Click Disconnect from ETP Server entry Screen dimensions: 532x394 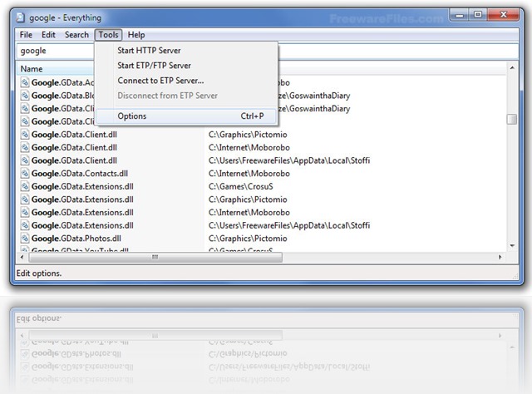point(186,96)
